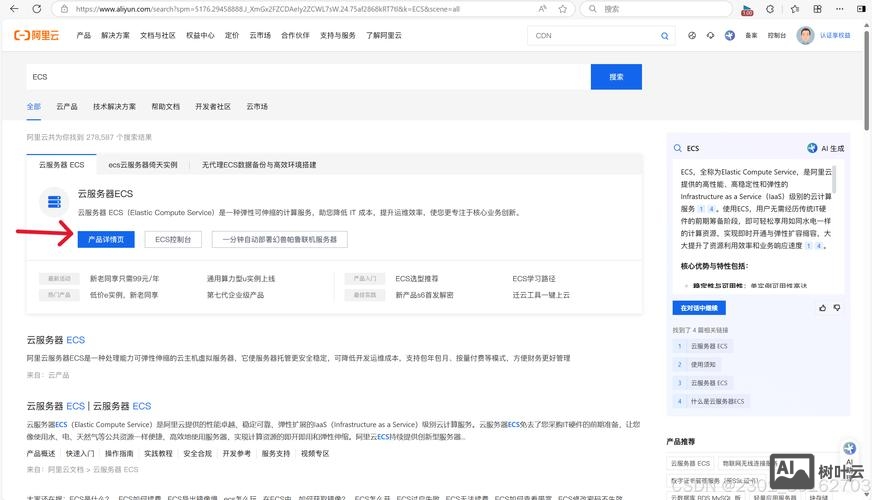This screenshot has height=500, width=872.
Task: Open the ECS选型推荐 link
Action: [x=417, y=279]
